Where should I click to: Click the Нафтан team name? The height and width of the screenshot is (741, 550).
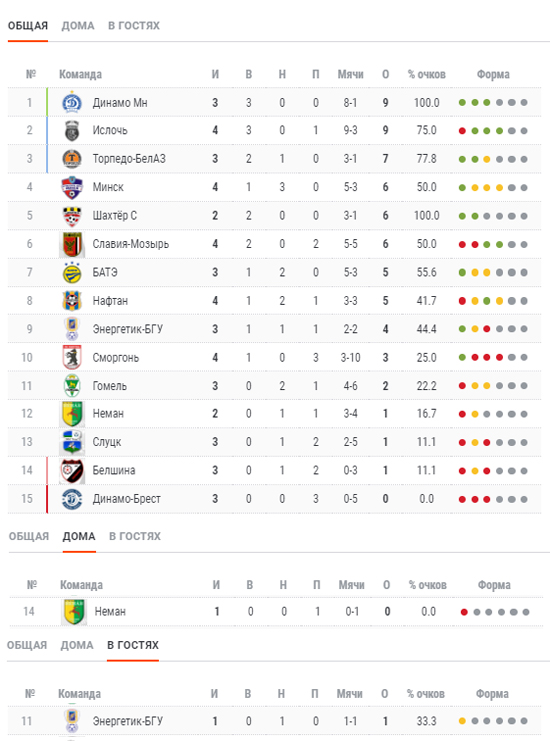click(110, 301)
